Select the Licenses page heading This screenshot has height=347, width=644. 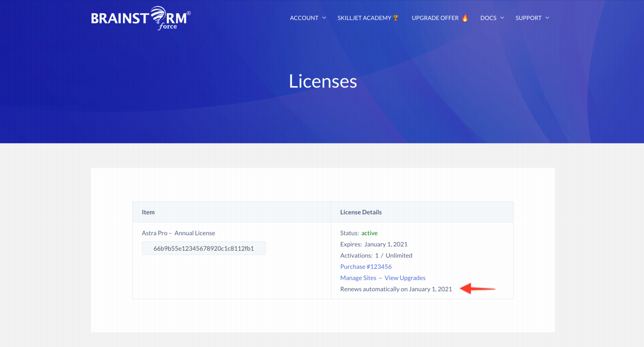(x=323, y=81)
